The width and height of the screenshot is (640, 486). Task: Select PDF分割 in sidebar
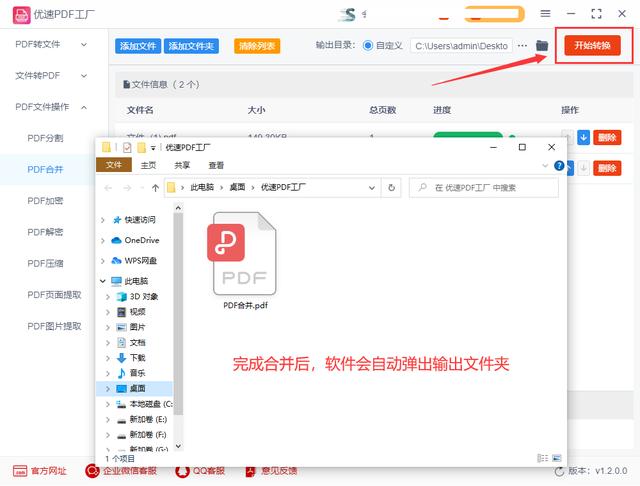tap(45, 138)
